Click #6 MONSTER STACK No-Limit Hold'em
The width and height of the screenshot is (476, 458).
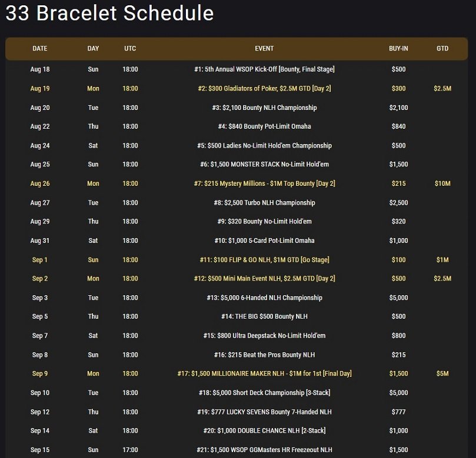(264, 165)
